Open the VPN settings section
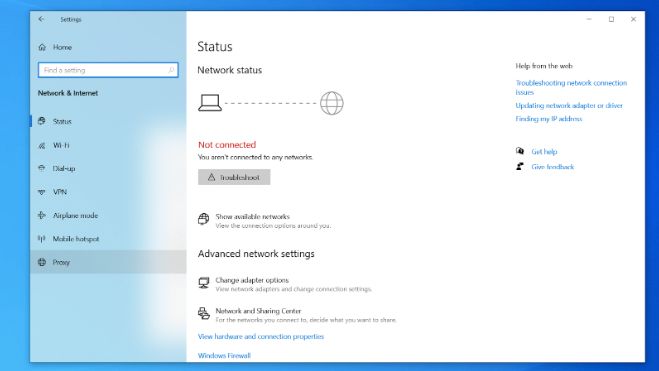Image resolution: width=659 pixels, height=371 pixels. point(108,192)
